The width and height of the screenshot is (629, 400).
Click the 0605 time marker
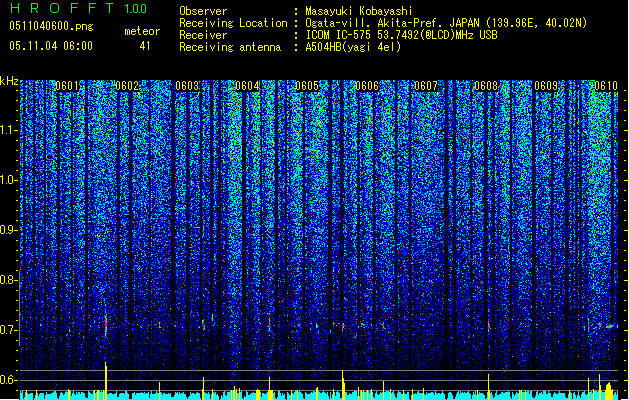(306, 86)
